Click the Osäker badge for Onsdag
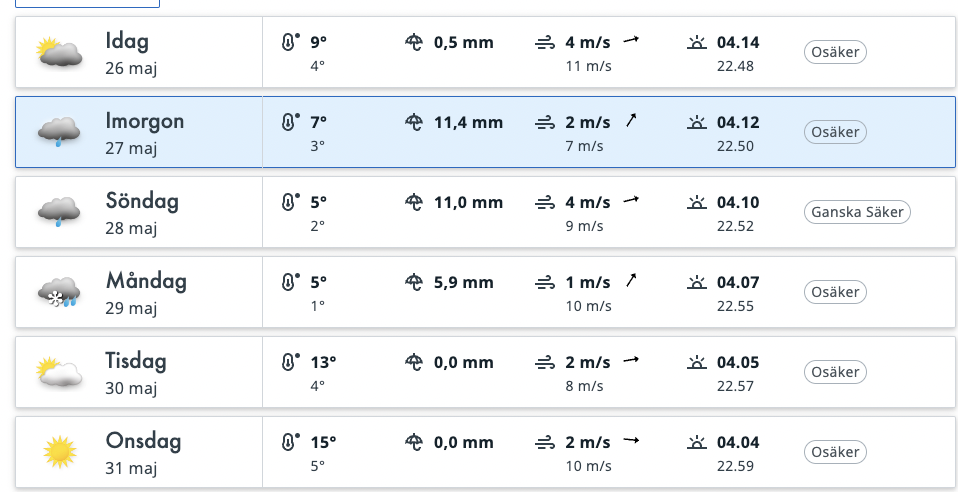Screen dimensions: 958x492 [x=835, y=452]
